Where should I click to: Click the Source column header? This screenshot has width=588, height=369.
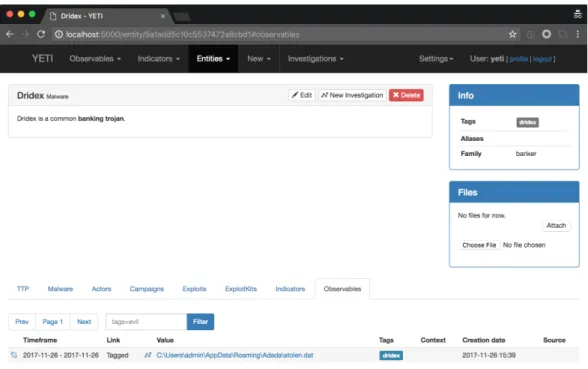pos(554,340)
